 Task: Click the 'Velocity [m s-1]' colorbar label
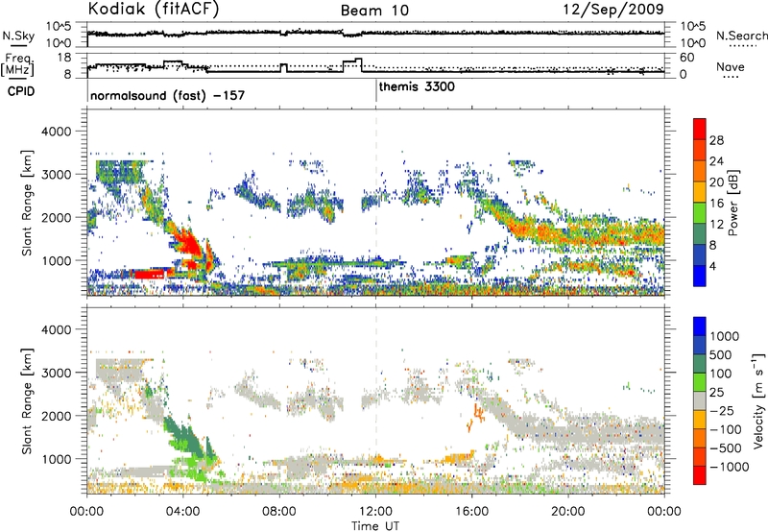coord(758,400)
